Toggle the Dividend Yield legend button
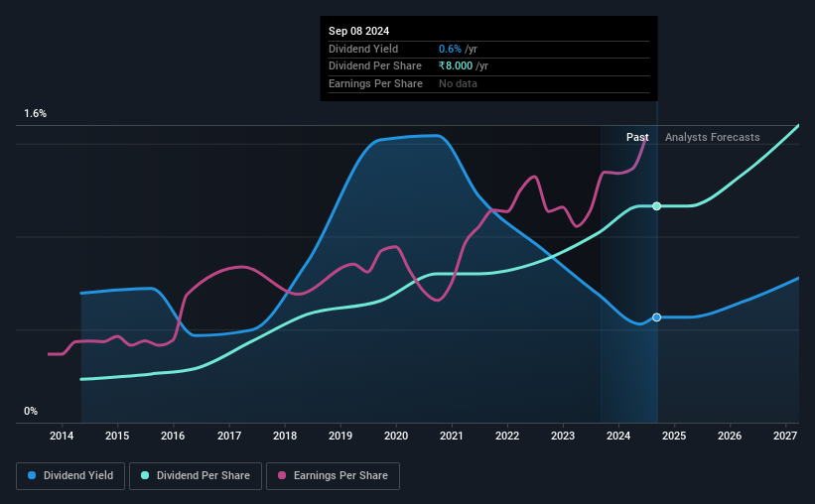This screenshot has width=815, height=504. point(70,476)
